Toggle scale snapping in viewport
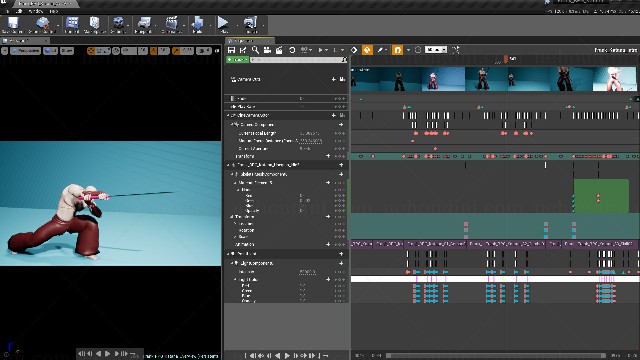640x360 pixels. (176, 51)
